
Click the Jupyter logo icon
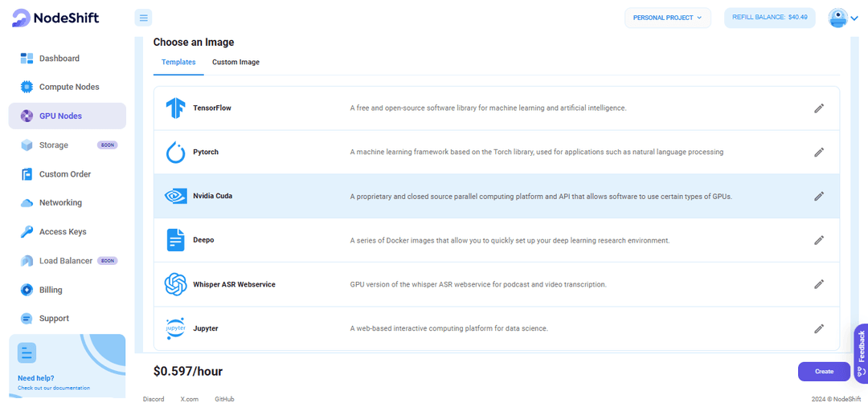175,328
